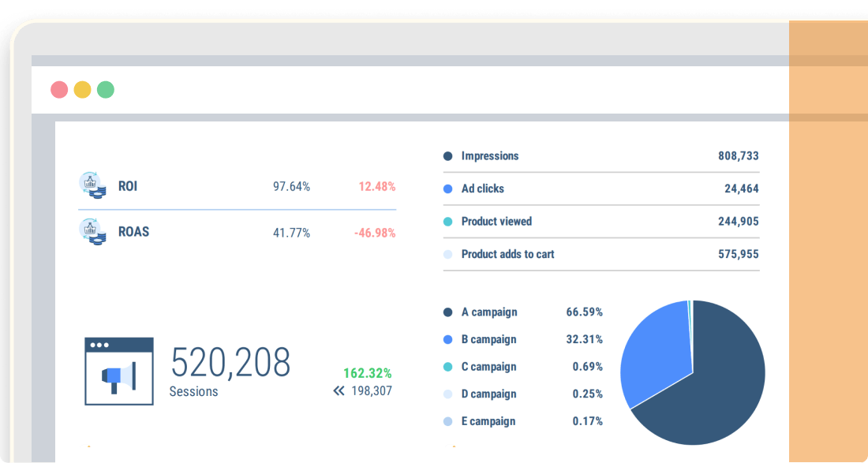Click the green window maximize dot
The image size is (868, 463).
[106, 89]
